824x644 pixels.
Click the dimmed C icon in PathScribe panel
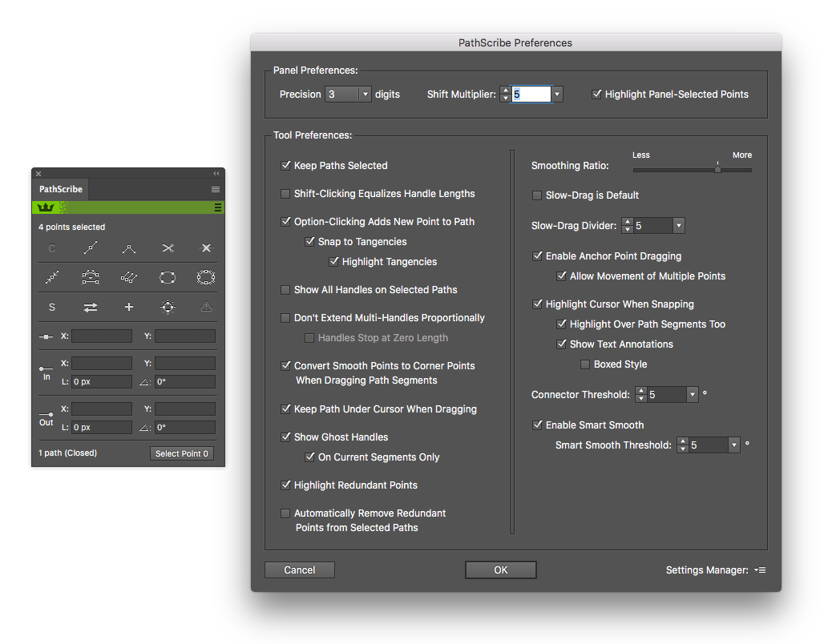point(52,248)
